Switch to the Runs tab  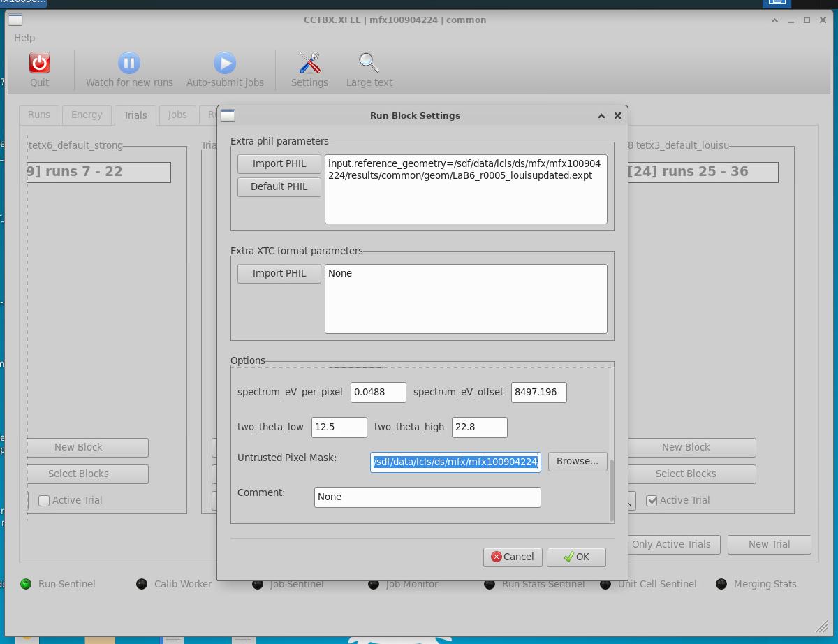(39, 115)
